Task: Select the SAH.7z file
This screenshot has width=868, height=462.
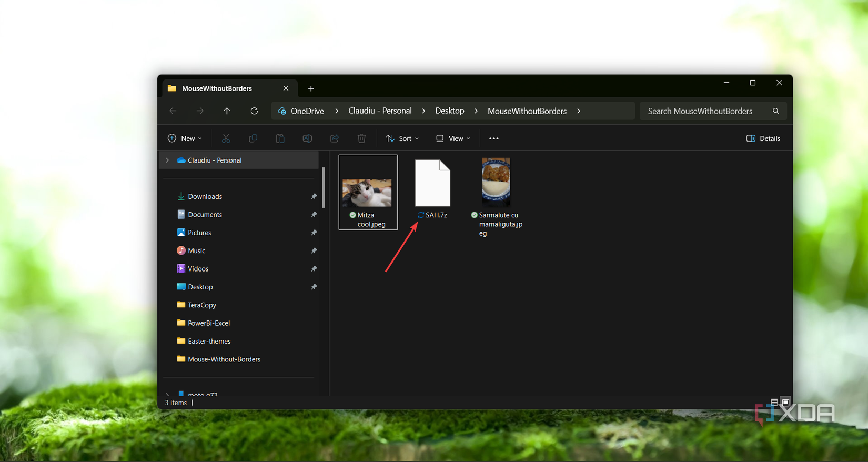Action: pyautogui.click(x=432, y=189)
